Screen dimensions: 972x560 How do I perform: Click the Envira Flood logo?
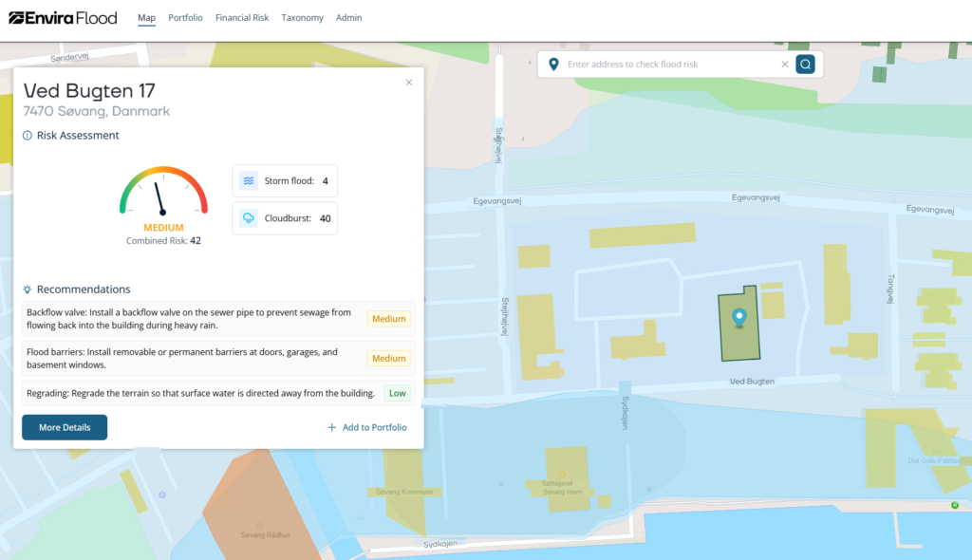point(63,18)
